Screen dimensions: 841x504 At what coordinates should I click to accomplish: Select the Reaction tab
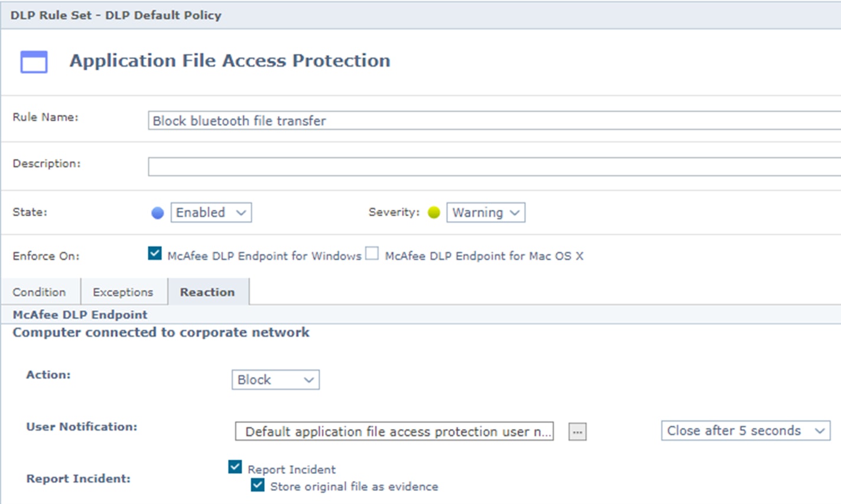207,292
